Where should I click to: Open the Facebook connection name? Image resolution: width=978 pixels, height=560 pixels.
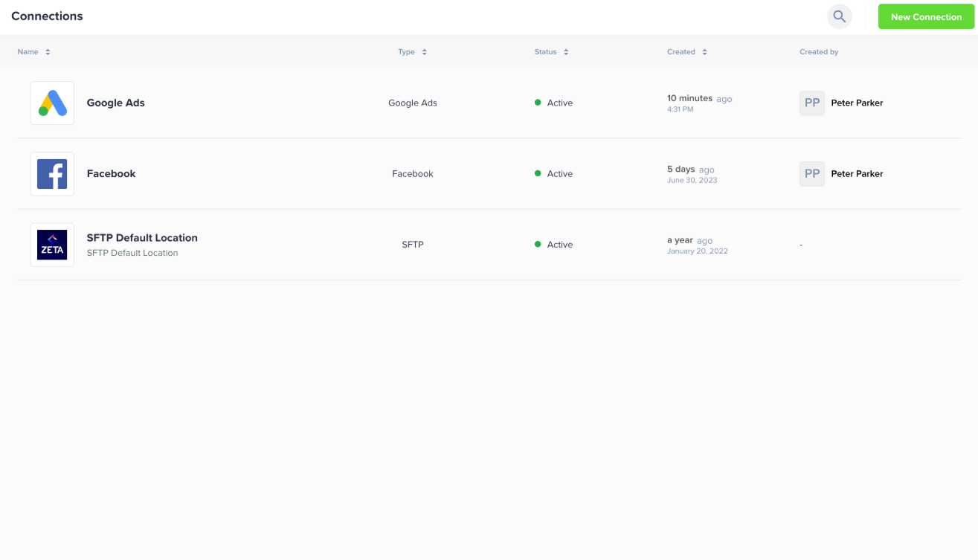111,174
